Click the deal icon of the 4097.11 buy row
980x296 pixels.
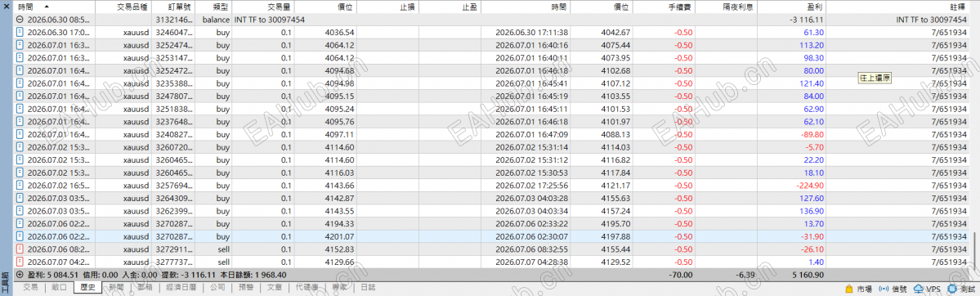click(x=20, y=134)
